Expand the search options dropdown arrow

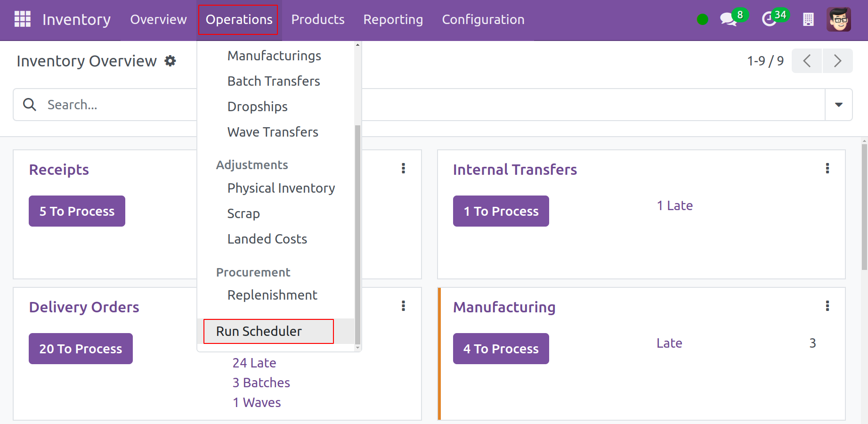839,105
